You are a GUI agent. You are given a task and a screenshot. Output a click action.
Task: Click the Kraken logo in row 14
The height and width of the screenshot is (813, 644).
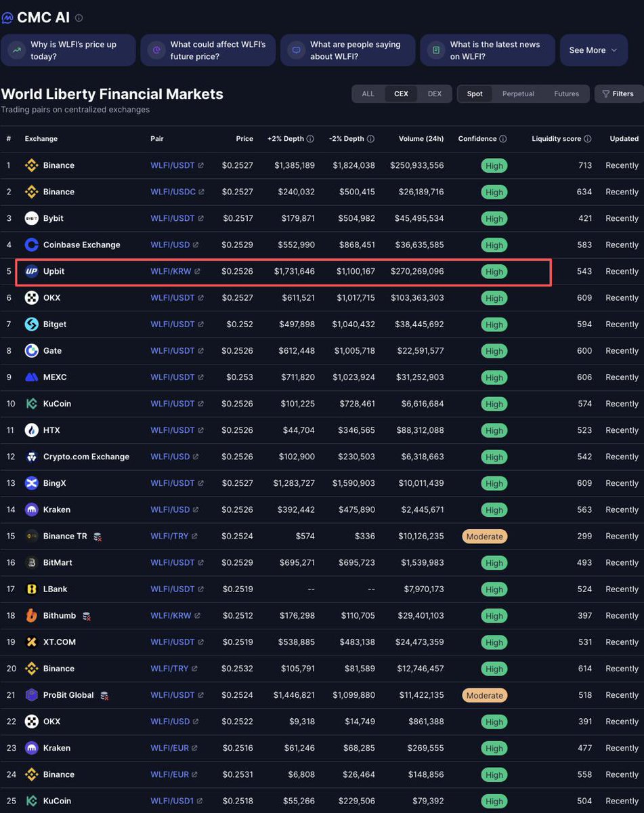(32, 509)
